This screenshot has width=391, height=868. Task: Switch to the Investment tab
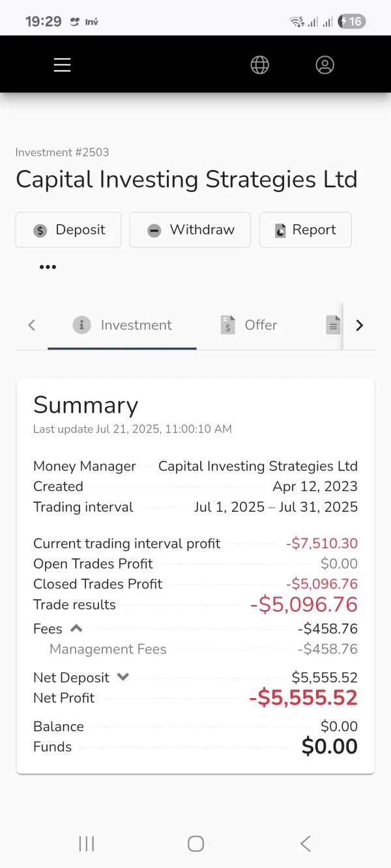pyautogui.click(x=123, y=325)
